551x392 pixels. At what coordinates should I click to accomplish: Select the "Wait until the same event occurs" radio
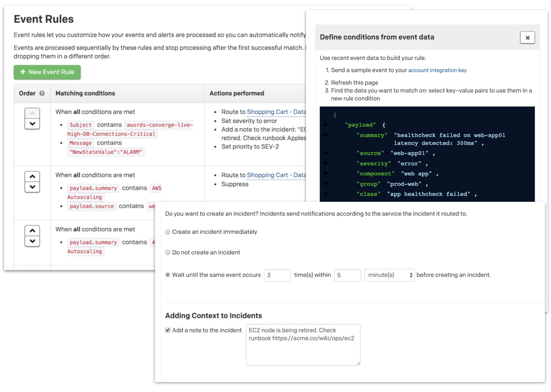click(x=168, y=275)
